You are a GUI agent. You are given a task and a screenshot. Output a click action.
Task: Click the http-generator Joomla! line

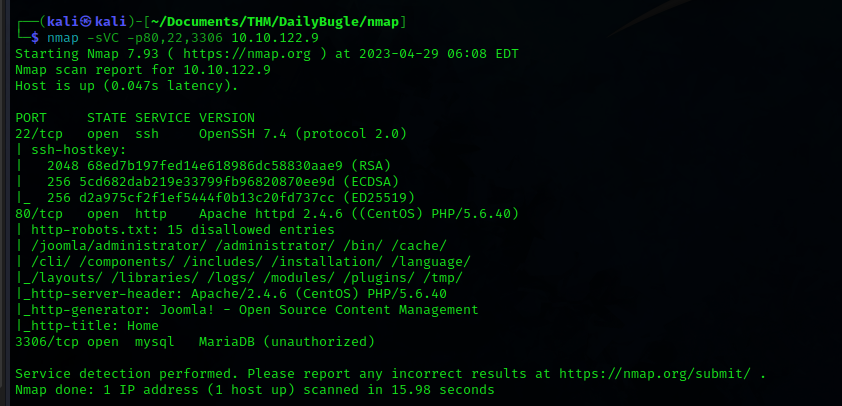[x=247, y=309]
